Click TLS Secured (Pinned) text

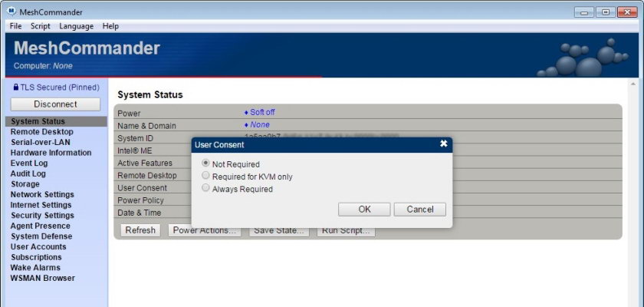[60, 87]
